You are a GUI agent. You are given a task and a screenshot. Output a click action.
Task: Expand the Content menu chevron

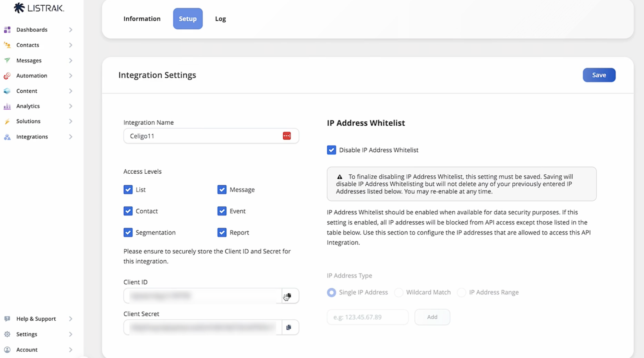[x=70, y=91]
